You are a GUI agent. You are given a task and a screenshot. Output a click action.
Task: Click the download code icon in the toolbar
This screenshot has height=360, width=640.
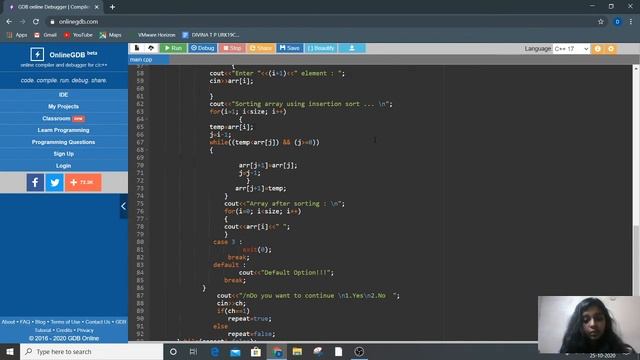pyautogui.click(x=352, y=48)
